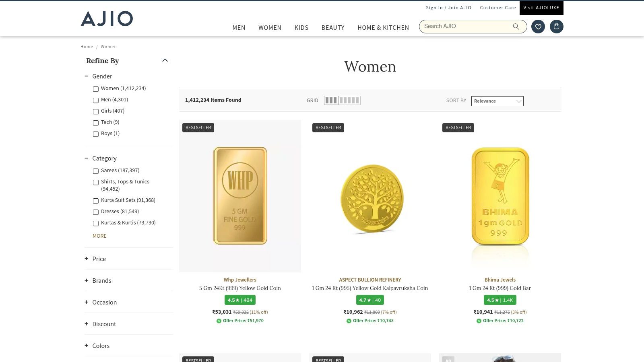Open the HOME & KITCHEN menu

(383, 28)
